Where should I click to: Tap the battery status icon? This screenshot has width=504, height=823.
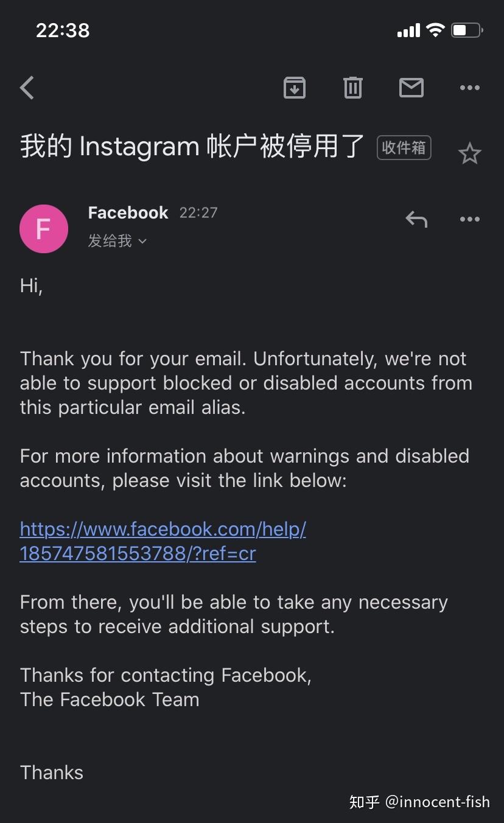(467, 30)
